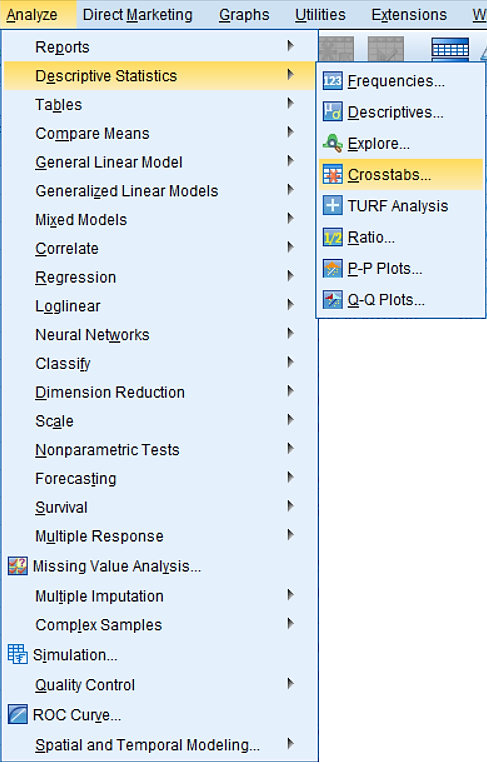Expand the Compare Means submenu arrow
487x764 pixels.
click(291, 132)
